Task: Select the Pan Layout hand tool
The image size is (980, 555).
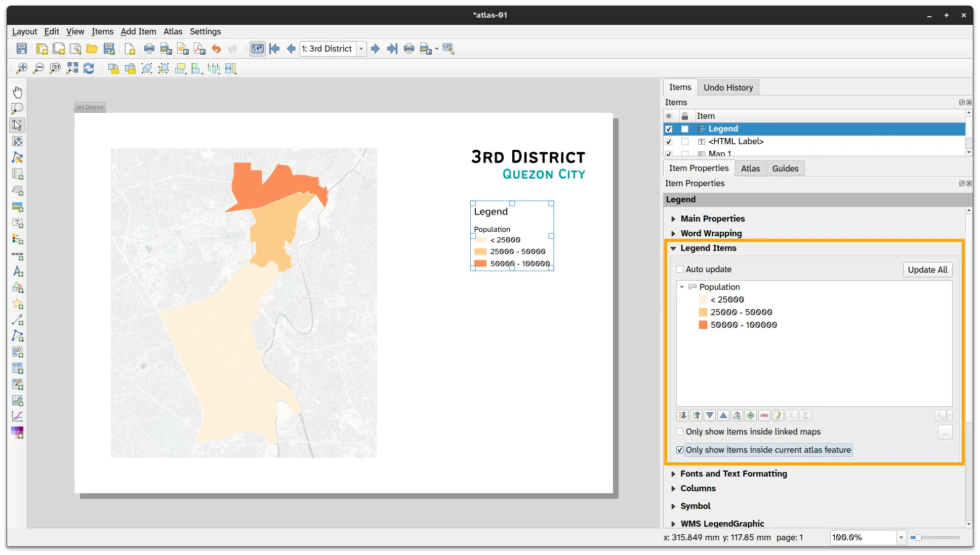Action: click(17, 92)
